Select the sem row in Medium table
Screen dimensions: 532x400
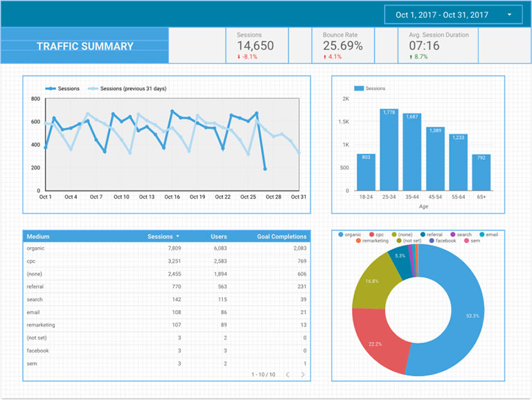(x=166, y=363)
